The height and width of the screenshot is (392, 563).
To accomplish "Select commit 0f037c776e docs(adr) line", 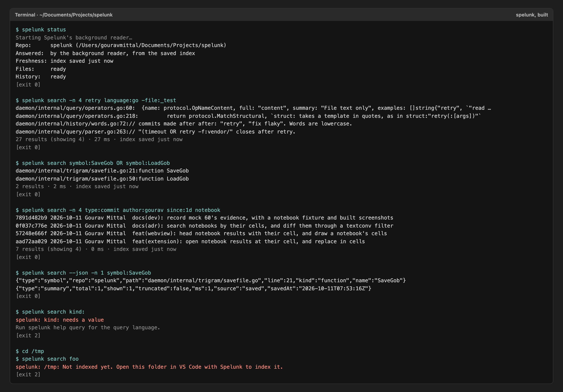I will click(204, 226).
